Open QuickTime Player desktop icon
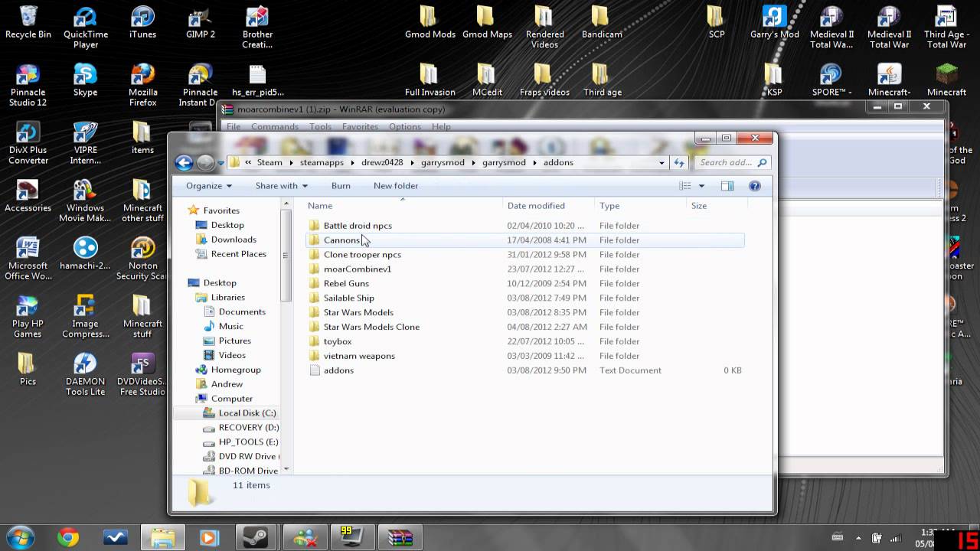This screenshot has width=980, height=551. coord(86,28)
